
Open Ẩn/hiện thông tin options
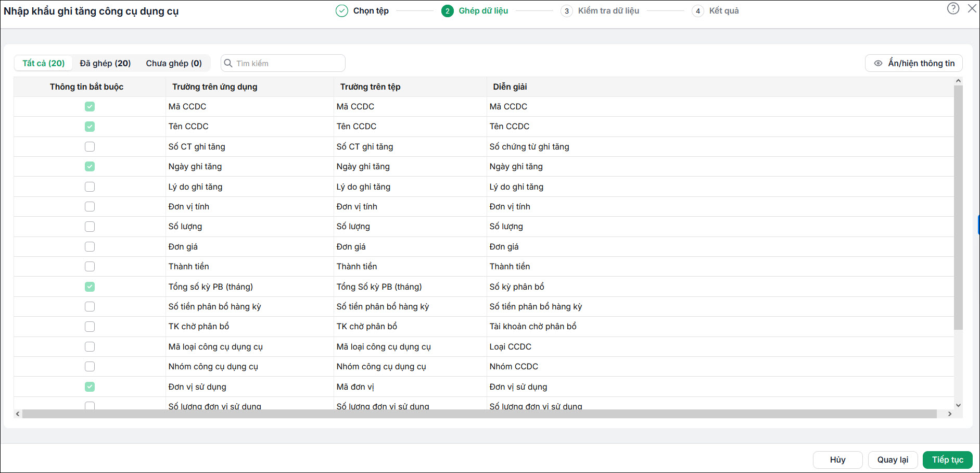point(913,63)
